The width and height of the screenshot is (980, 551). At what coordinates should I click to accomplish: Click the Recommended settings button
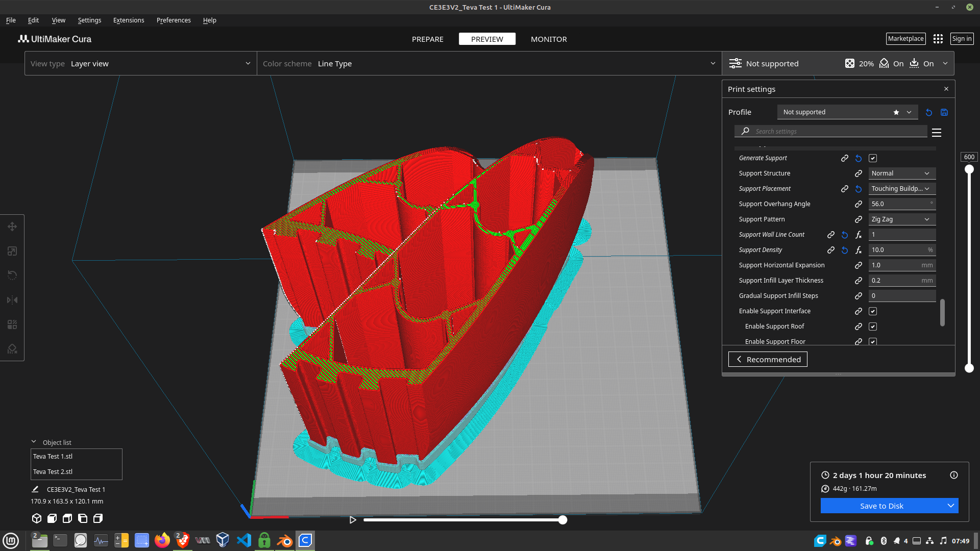pyautogui.click(x=768, y=359)
